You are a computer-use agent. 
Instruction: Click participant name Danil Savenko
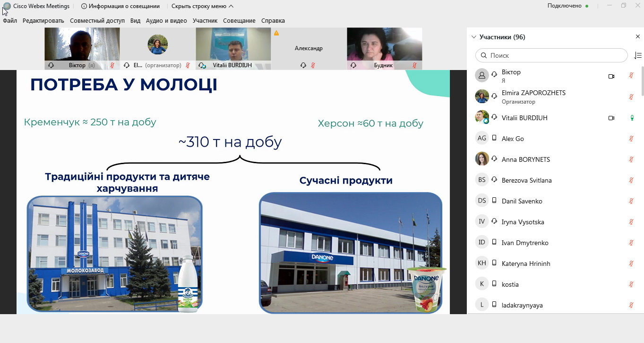522,201
